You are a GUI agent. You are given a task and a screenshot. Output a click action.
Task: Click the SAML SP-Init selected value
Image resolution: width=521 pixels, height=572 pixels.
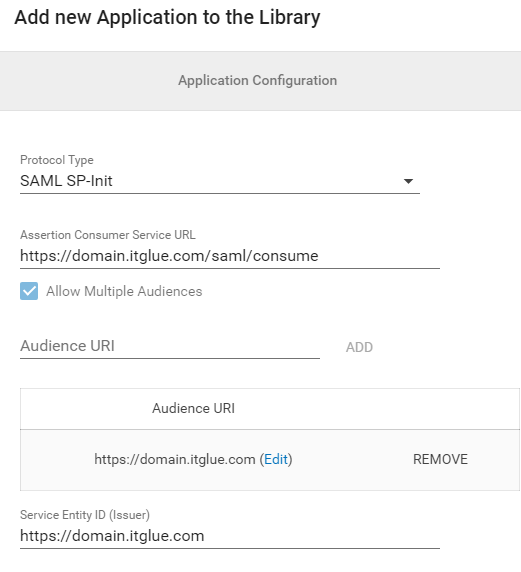[x=66, y=181]
